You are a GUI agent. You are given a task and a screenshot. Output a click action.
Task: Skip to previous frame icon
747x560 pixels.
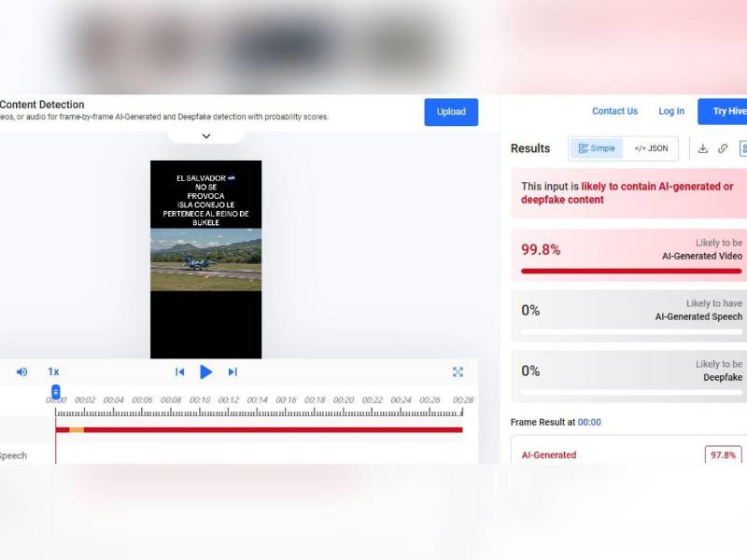[179, 371]
